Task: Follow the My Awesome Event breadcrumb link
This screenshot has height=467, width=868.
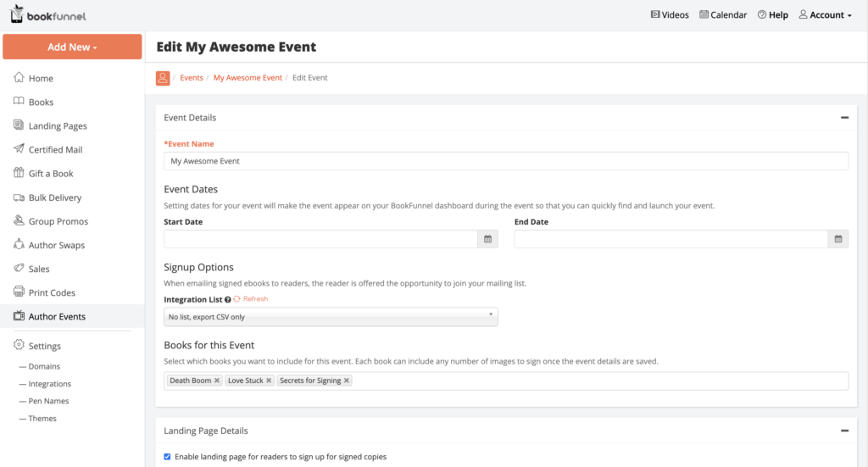Action: pyautogui.click(x=248, y=78)
